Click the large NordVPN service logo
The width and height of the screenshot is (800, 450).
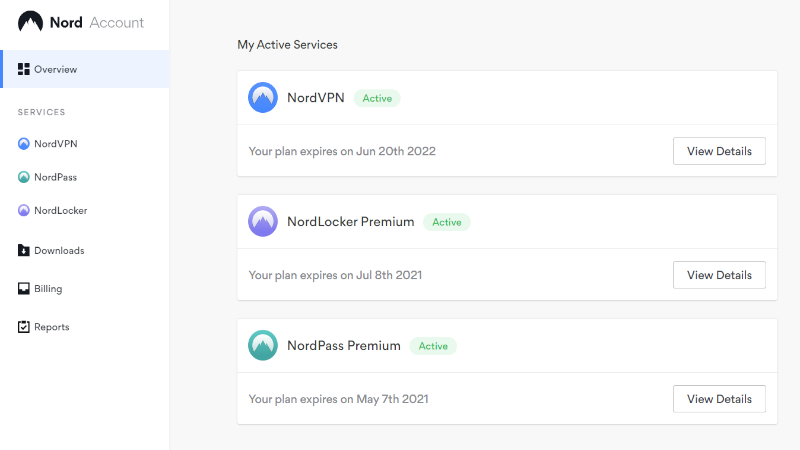pos(263,98)
